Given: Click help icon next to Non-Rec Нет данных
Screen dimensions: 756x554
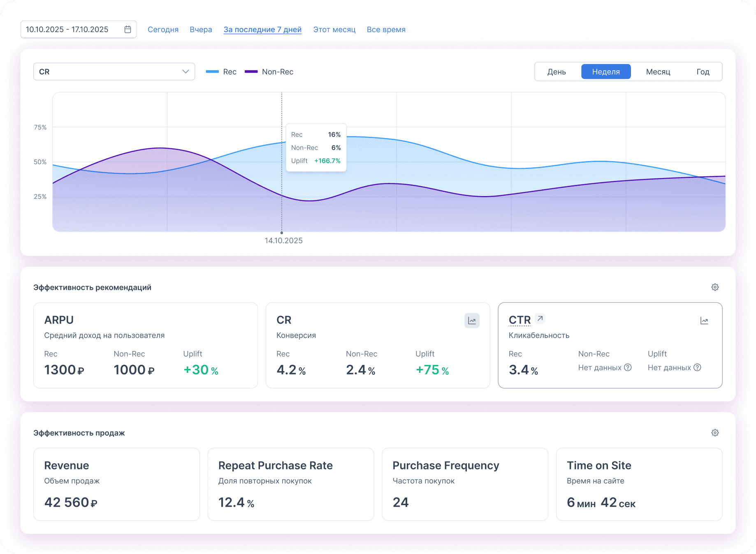Looking at the screenshot, I should pos(628,367).
